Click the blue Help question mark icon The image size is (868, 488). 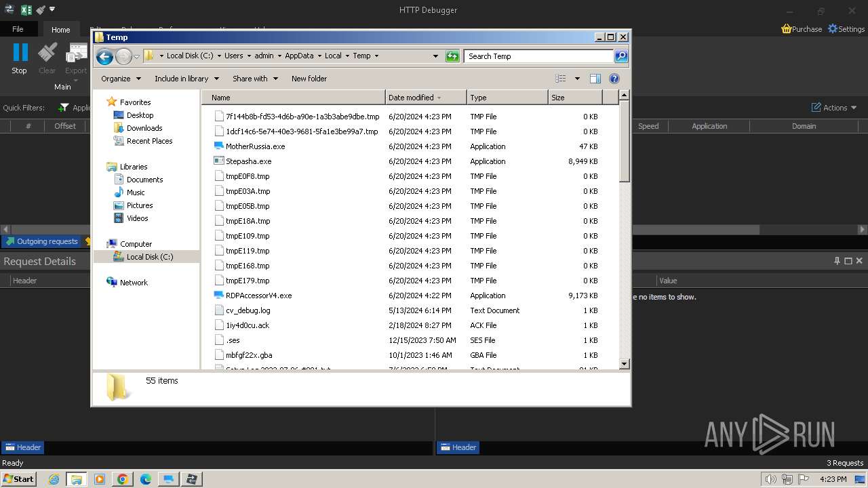tap(614, 79)
